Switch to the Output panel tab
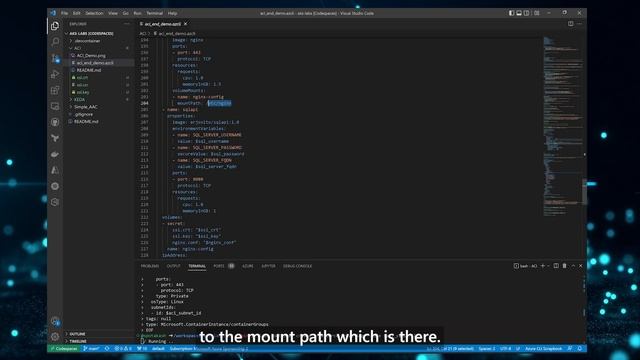Image resolution: width=640 pixels, height=360 pixels. click(x=173, y=266)
